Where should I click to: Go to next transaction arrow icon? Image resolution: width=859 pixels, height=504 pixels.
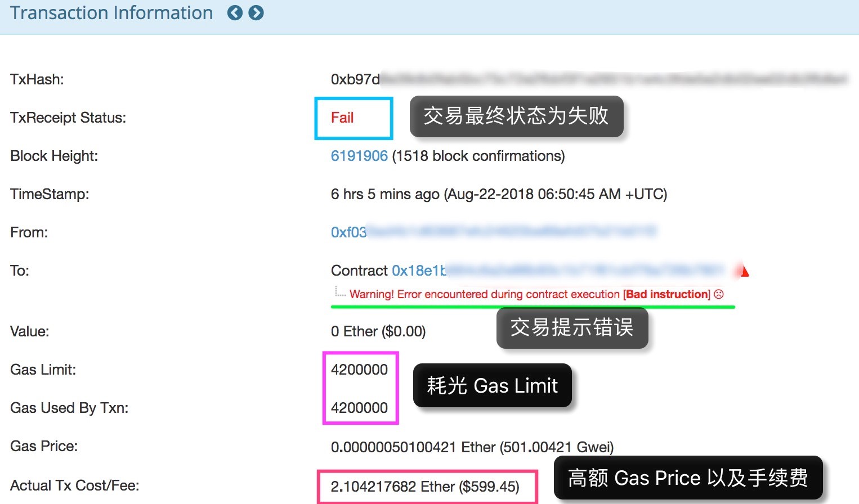[256, 13]
